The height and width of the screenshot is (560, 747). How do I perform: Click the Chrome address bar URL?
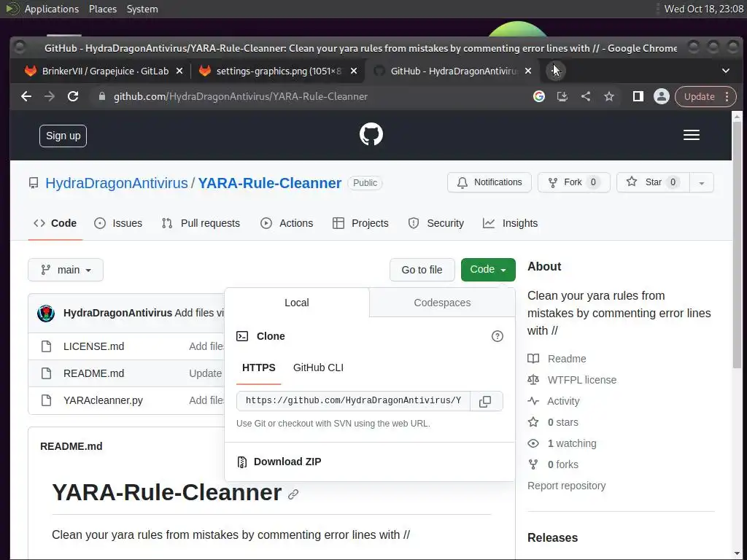(x=241, y=97)
